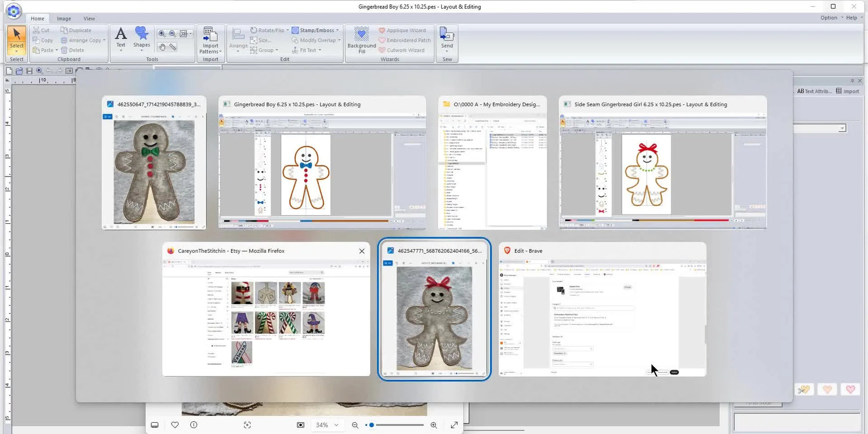Click the heart favorite icon in photo viewer

175,425
